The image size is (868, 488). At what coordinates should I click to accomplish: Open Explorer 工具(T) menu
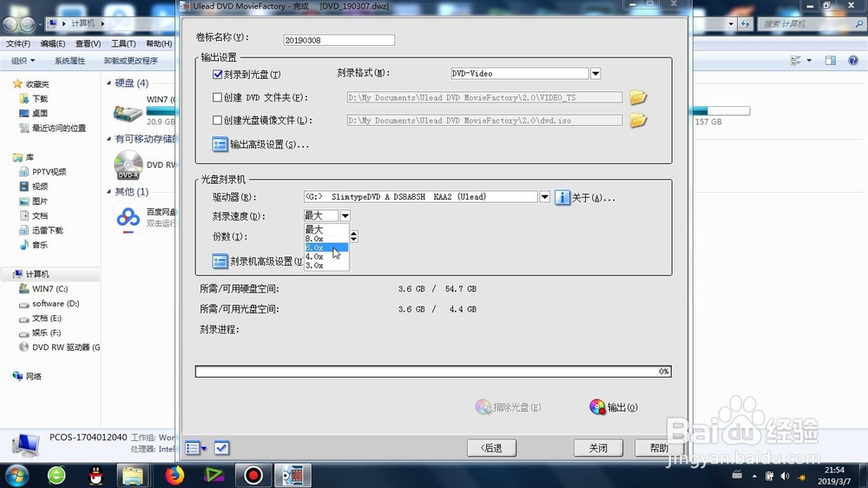click(123, 43)
